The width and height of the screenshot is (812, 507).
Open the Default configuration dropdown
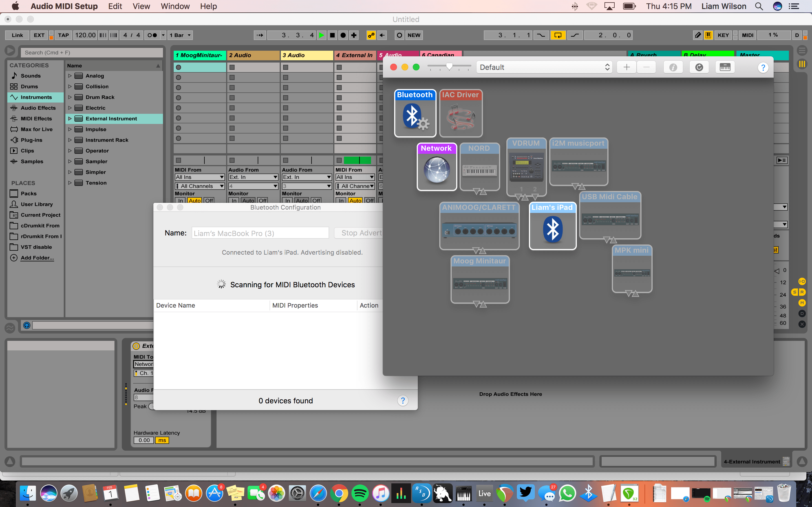(544, 67)
